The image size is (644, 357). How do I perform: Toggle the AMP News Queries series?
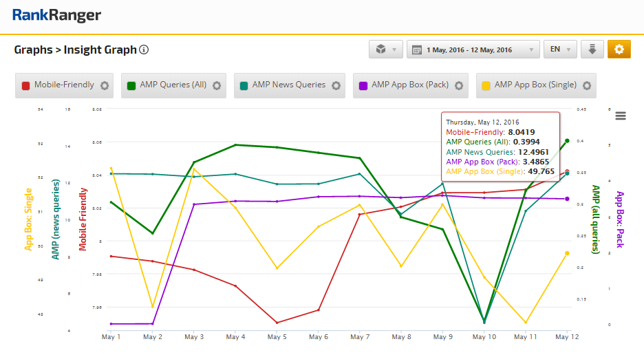288,85
